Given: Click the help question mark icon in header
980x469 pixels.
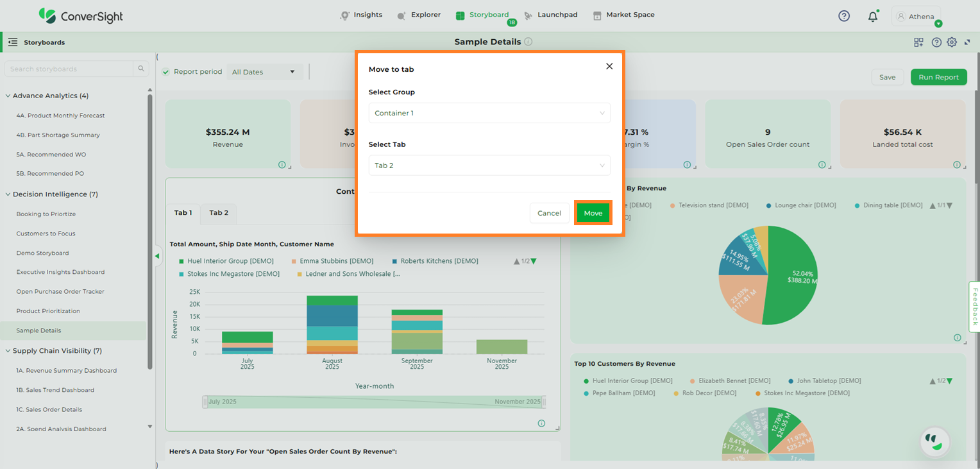Looking at the screenshot, I should point(844,16).
